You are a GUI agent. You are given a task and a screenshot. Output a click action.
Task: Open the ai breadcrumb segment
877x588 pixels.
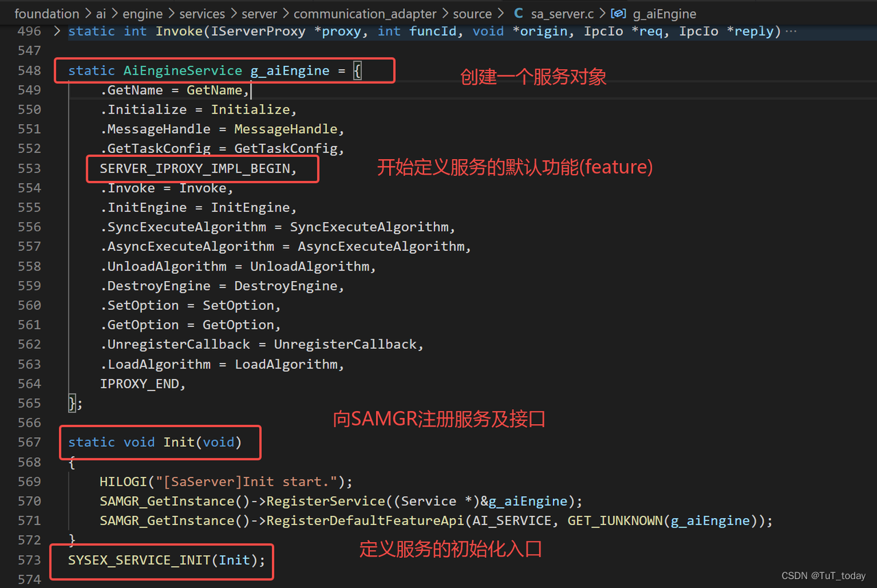[x=101, y=14]
